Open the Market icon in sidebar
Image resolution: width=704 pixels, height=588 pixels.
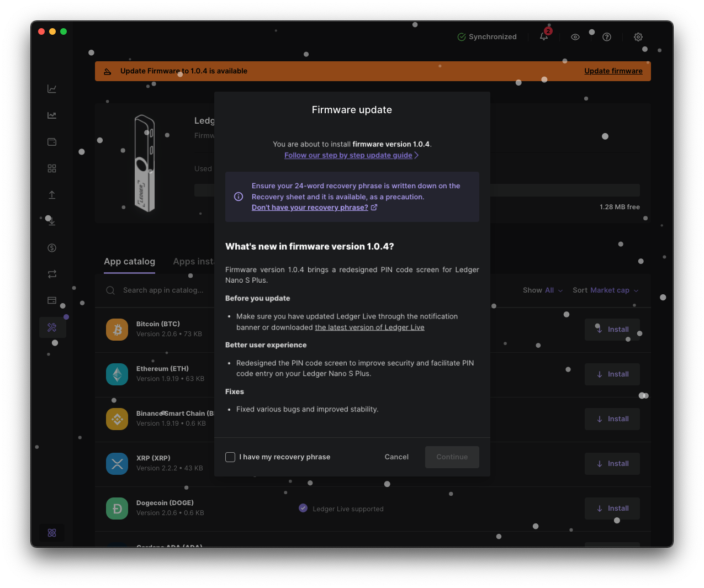52,115
